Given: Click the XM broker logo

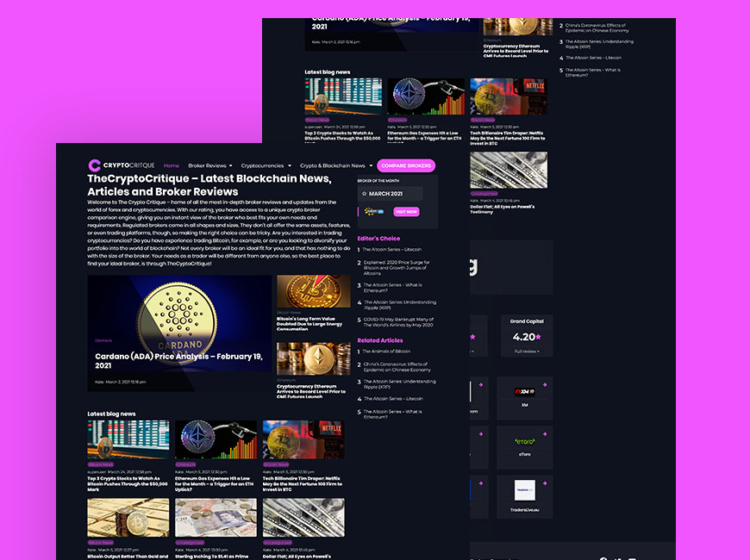Looking at the screenshot, I should click(x=524, y=392).
